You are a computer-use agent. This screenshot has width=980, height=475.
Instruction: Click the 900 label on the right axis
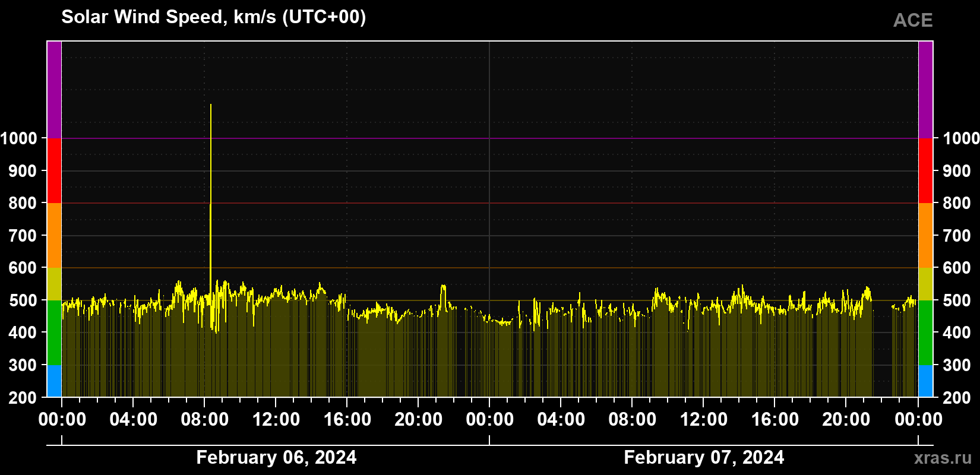[957, 171]
